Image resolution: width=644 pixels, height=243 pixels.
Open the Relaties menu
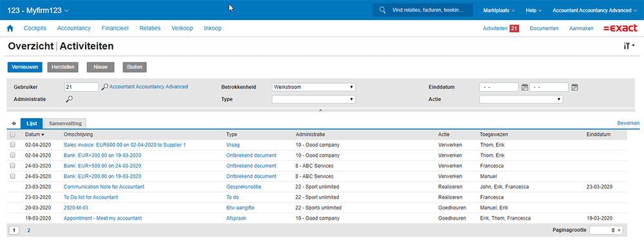tap(150, 28)
